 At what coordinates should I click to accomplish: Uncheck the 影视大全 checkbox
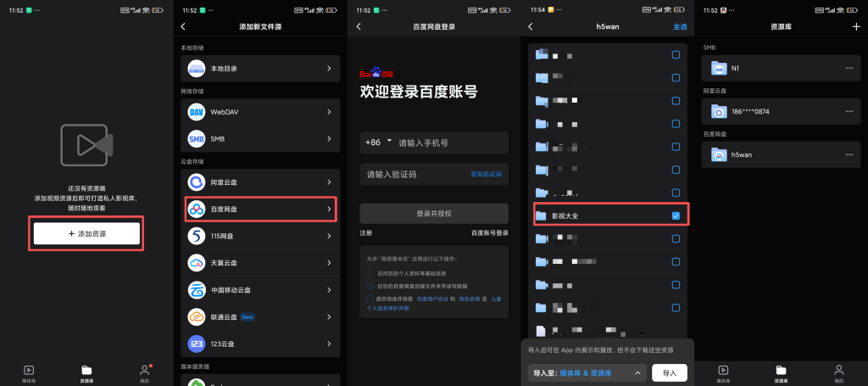[x=676, y=215]
